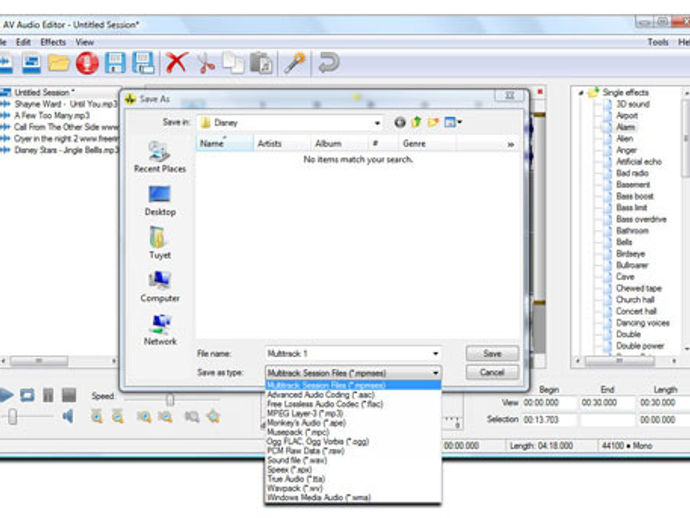Open the Views menu icon in Save As dialog

pyautogui.click(x=452, y=122)
